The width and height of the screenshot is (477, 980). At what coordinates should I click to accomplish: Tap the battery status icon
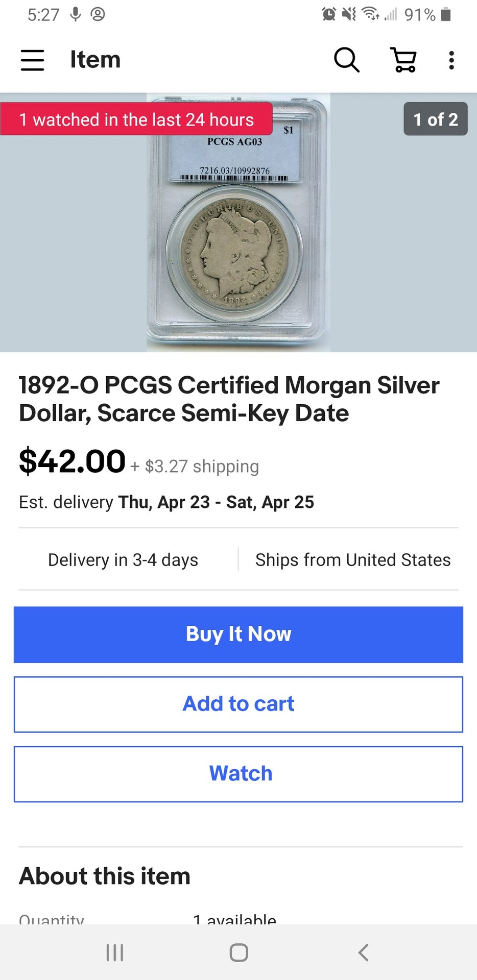pyautogui.click(x=446, y=14)
